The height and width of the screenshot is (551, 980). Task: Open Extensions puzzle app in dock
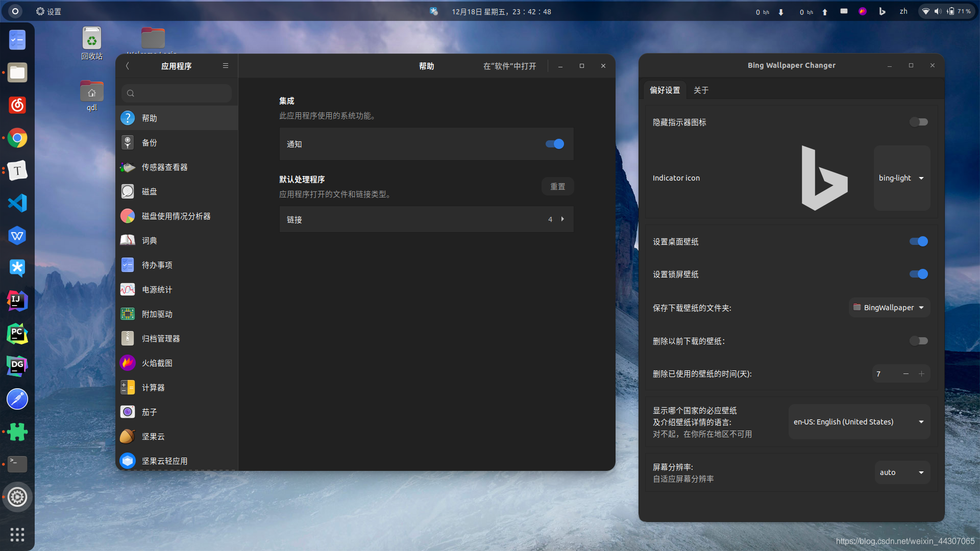point(17,432)
